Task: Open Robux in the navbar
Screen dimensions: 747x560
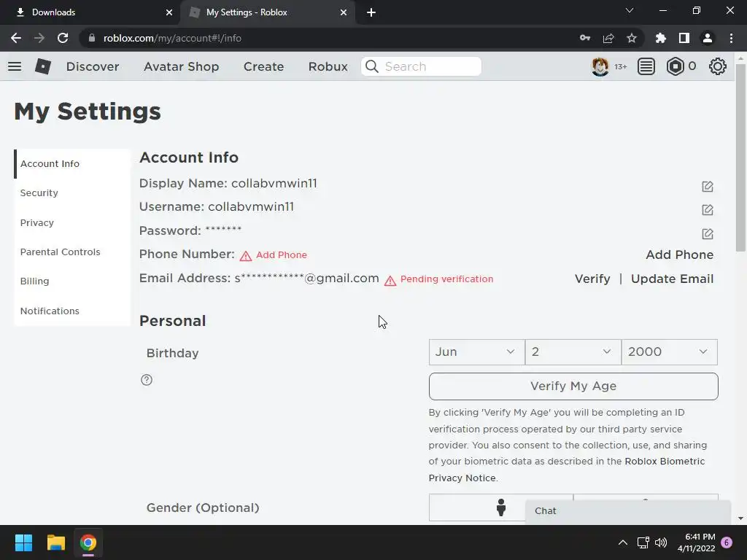Action: pyautogui.click(x=328, y=66)
